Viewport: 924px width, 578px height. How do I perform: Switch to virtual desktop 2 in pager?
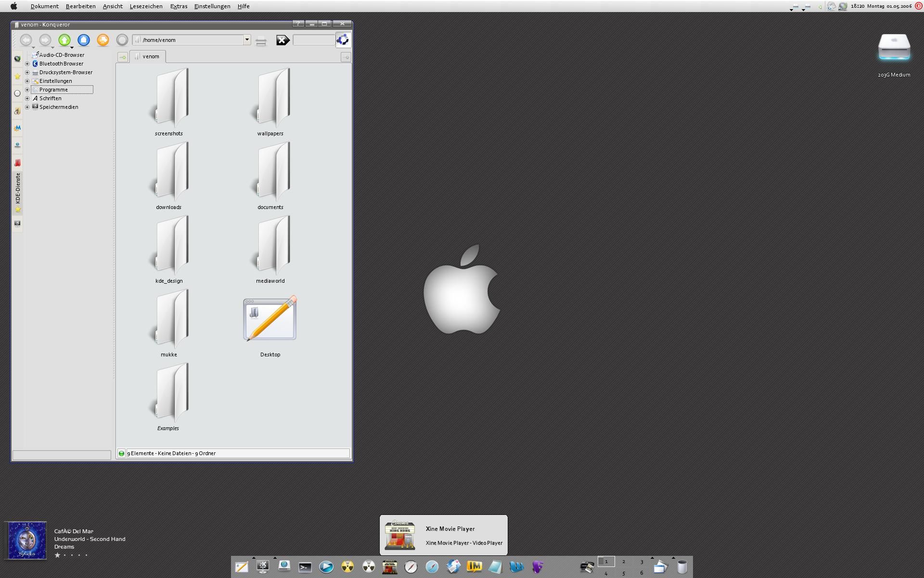pyautogui.click(x=624, y=562)
